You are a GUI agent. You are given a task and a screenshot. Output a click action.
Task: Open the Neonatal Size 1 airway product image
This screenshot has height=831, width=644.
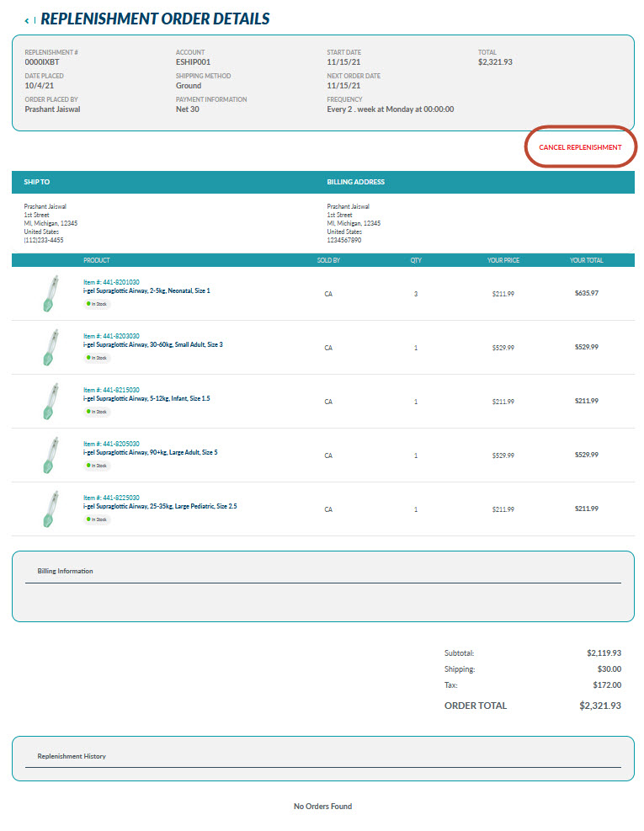[49, 294]
